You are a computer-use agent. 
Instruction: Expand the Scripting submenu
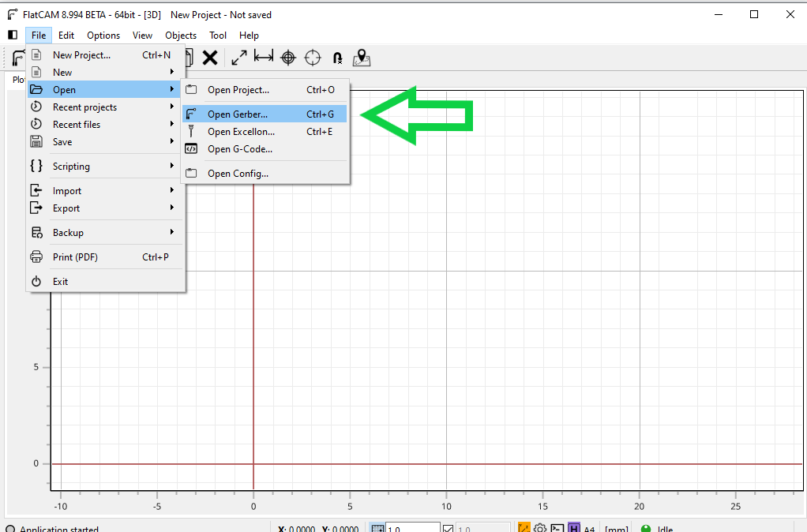[x=106, y=167]
